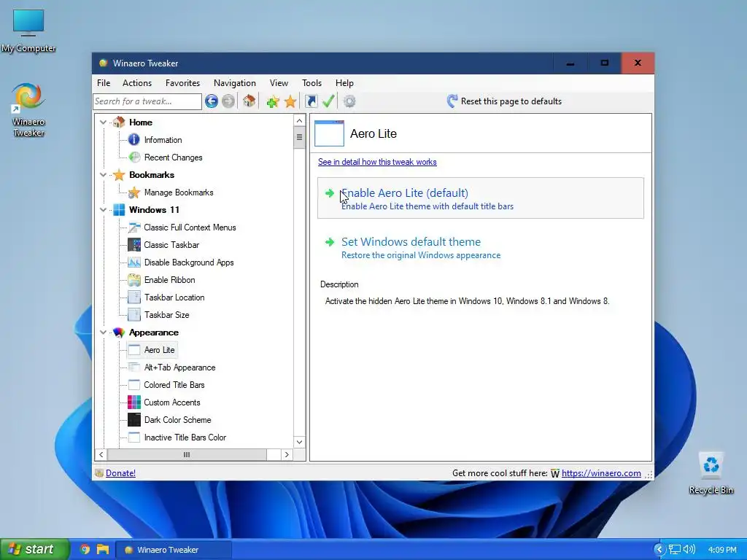Launch Chrome from the taskbar

click(x=85, y=550)
